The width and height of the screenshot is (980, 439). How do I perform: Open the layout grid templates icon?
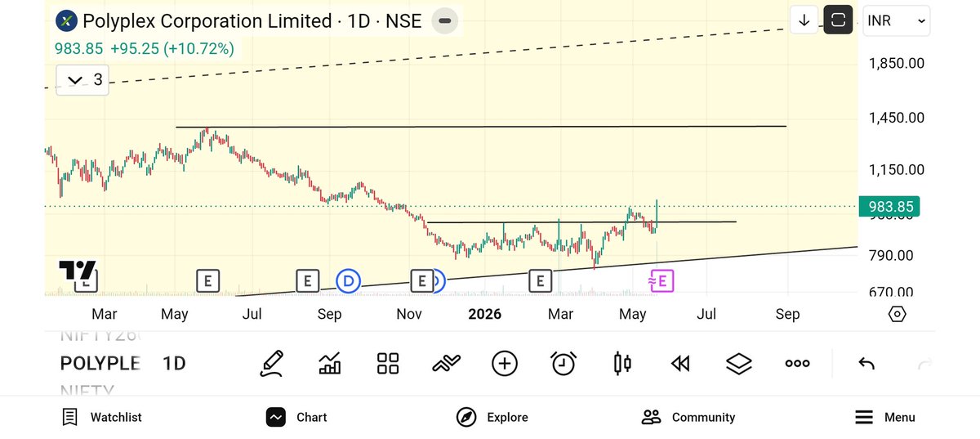(x=388, y=363)
